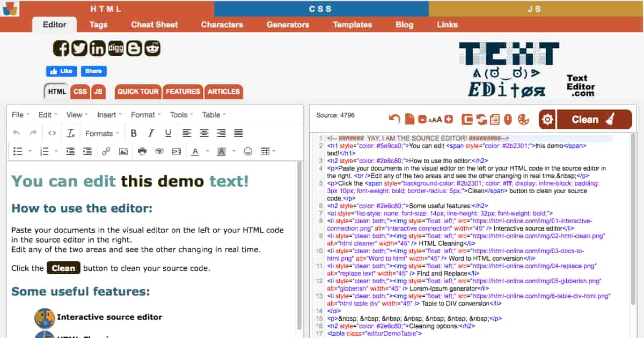
Task: Insert or edit link icon
Action: 106,151
